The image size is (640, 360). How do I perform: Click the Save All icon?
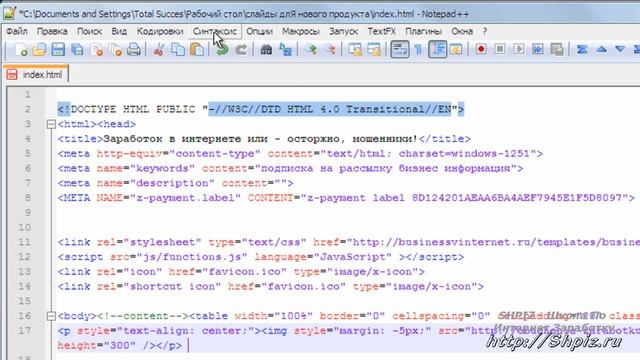[77, 50]
